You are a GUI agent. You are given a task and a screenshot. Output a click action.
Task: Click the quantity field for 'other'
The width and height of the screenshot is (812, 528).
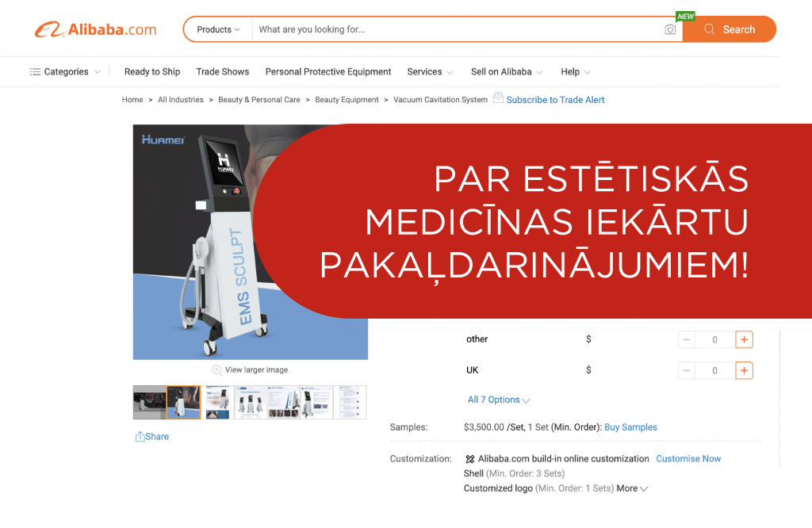(715, 339)
